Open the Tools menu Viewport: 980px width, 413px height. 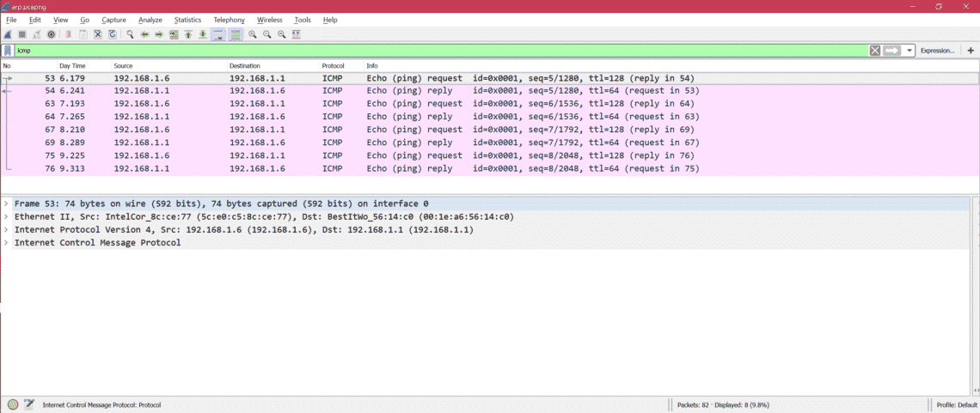click(303, 20)
